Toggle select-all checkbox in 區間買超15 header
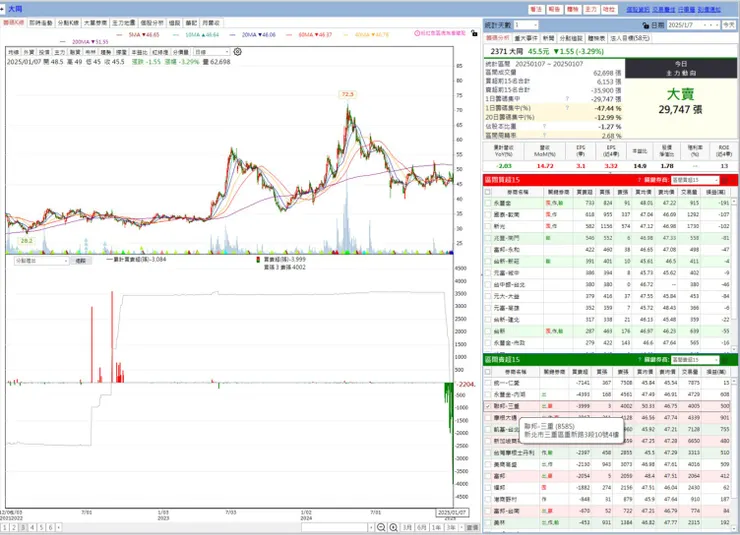Image resolution: width=740 pixels, height=535 pixels. coord(488,192)
